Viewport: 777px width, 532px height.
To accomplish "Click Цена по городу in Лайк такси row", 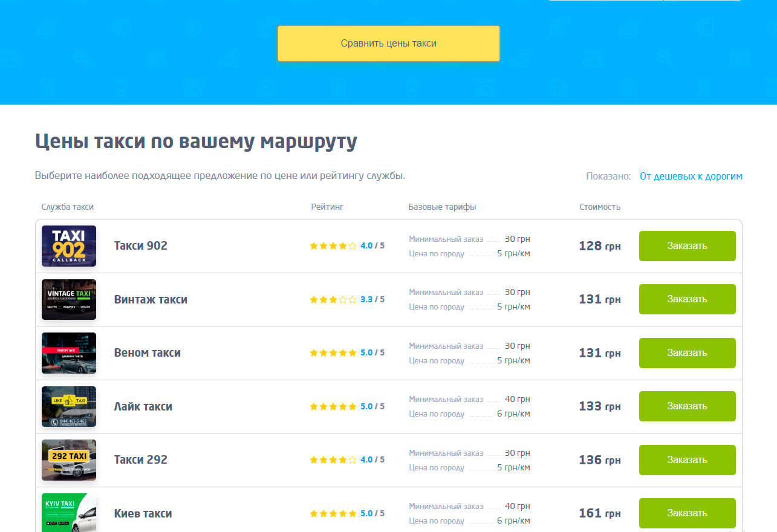I will coord(437,414).
